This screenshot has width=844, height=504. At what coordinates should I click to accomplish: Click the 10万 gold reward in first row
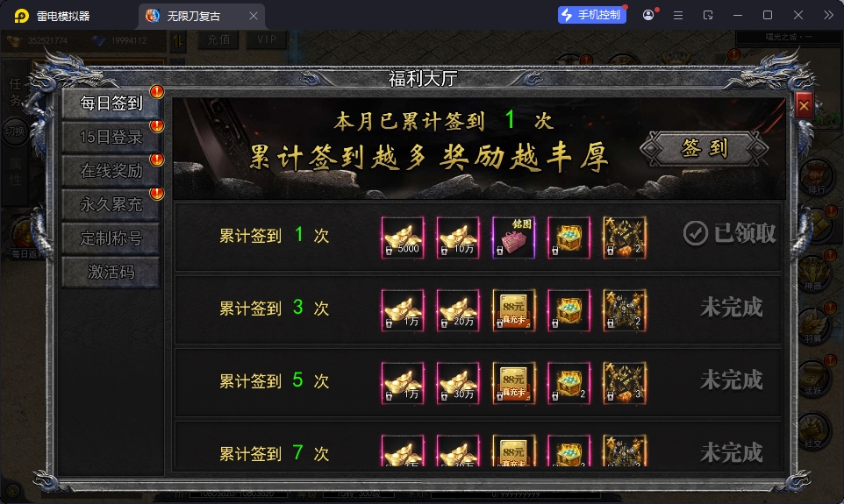(x=458, y=238)
